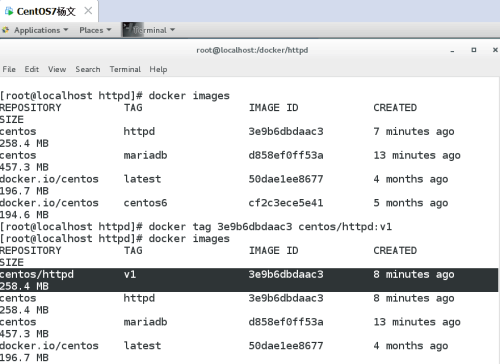Click '5 months ago' created value

[x=411, y=203]
